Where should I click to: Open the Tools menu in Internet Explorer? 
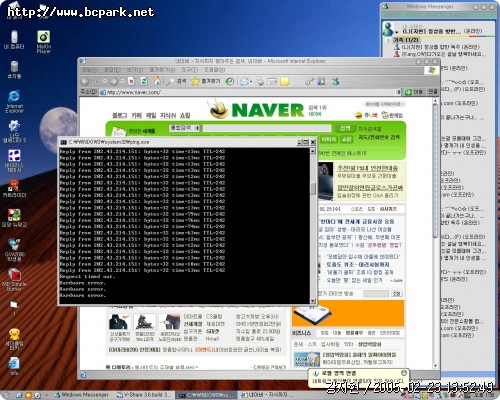(189, 70)
